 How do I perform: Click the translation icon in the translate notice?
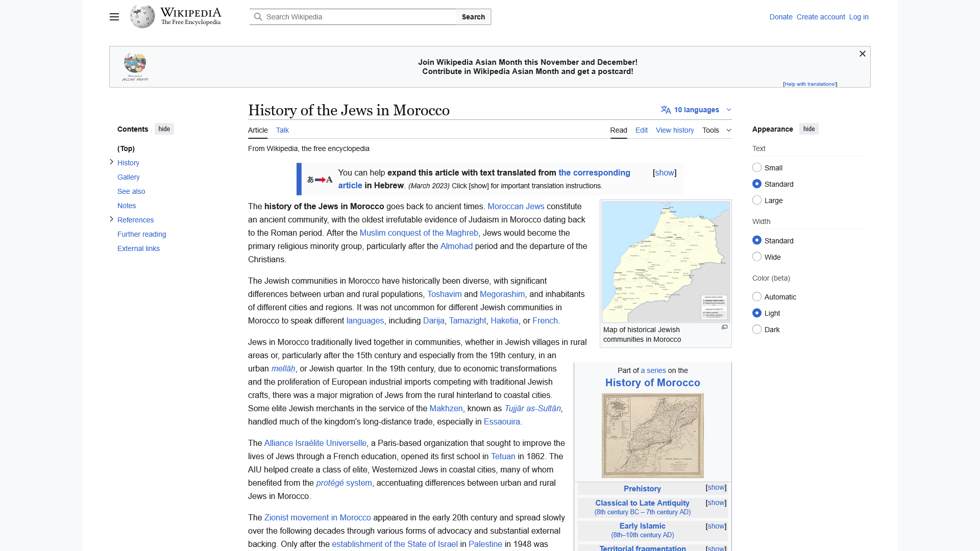320,179
